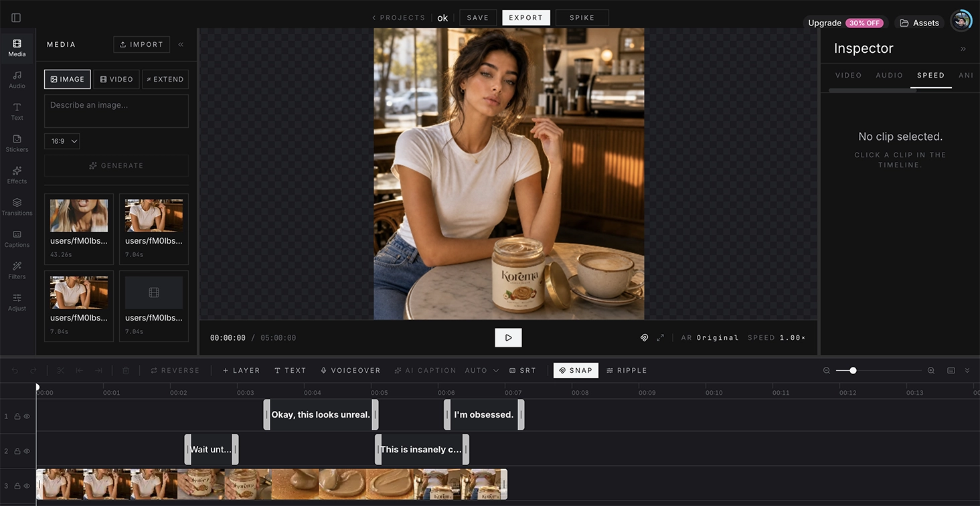The width and height of the screenshot is (980, 506).
Task: Open the Captions panel
Action: click(x=17, y=239)
